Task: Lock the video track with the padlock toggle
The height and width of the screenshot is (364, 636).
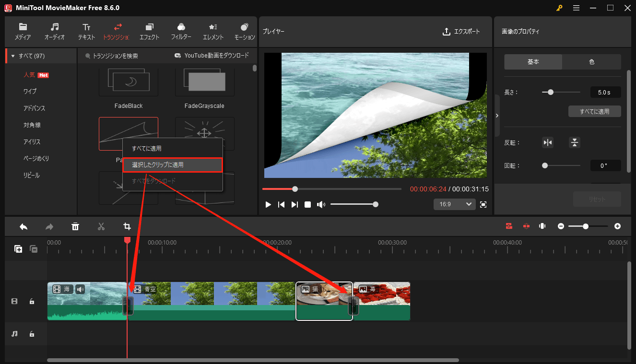Action: click(32, 301)
